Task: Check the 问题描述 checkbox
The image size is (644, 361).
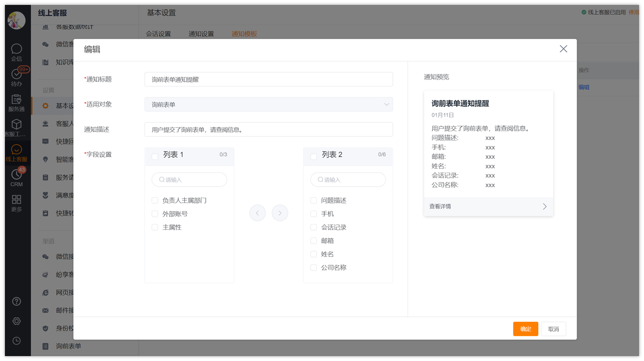Action: [314, 201]
